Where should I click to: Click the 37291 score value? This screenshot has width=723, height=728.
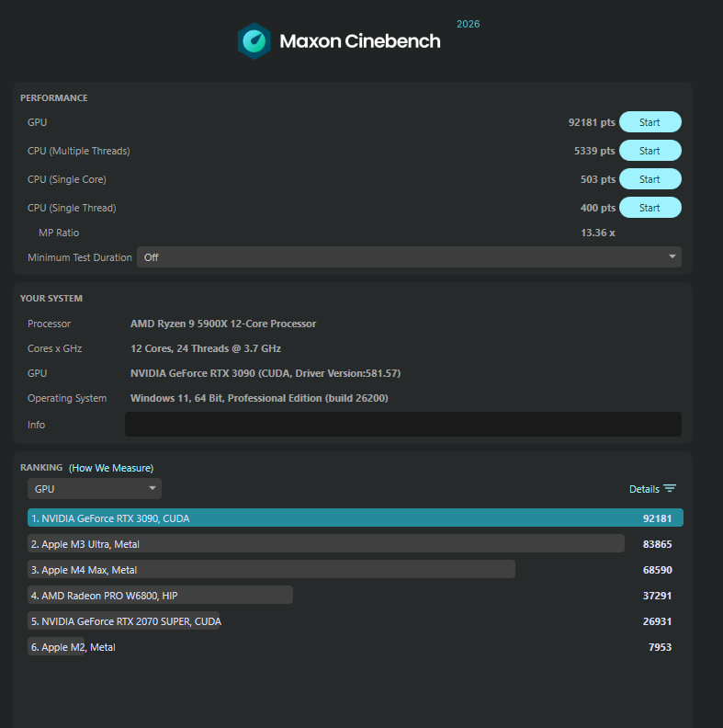coord(657,596)
